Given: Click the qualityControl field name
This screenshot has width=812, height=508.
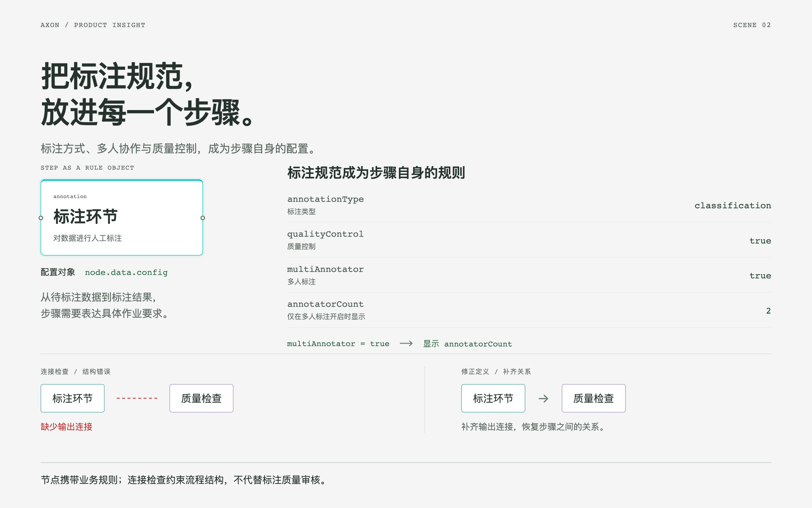Looking at the screenshot, I should click(325, 234).
